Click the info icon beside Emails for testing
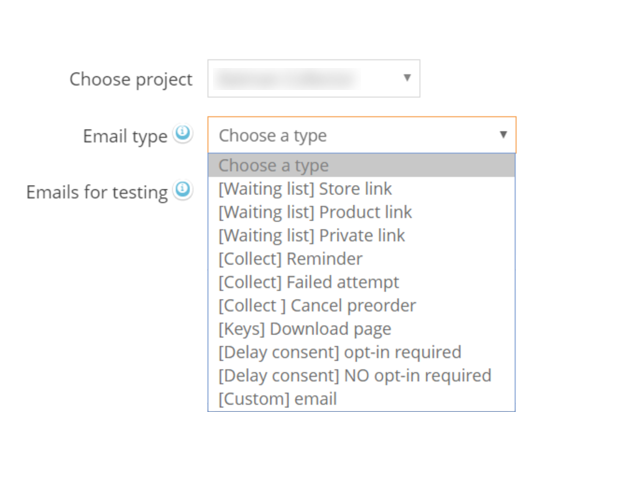633x488 pixels. point(182,190)
